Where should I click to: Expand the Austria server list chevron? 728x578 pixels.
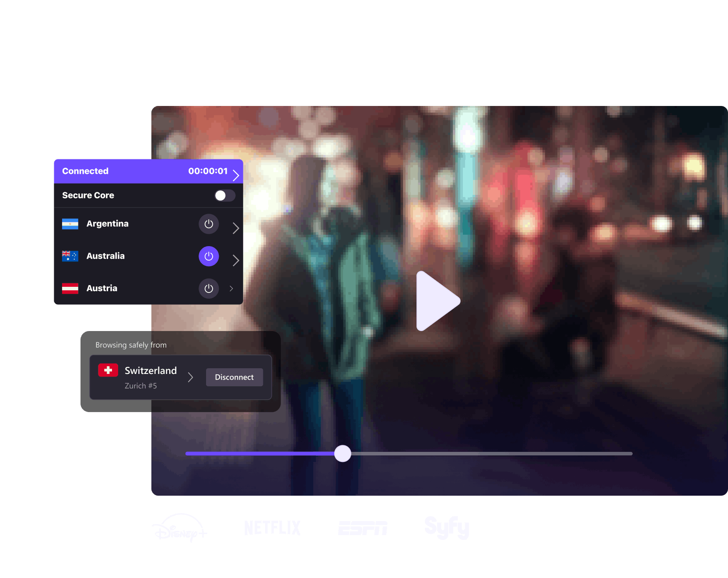(231, 289)
